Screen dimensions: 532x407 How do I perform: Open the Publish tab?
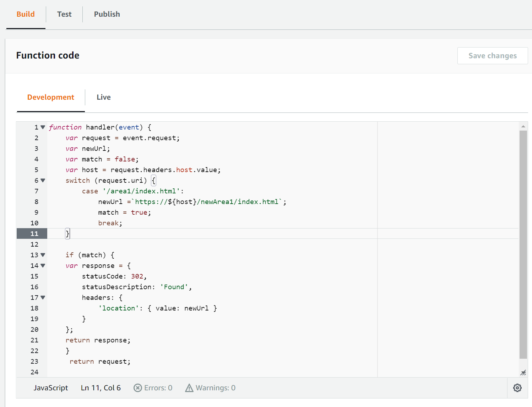pyautogui.click(x=107, y=14)
